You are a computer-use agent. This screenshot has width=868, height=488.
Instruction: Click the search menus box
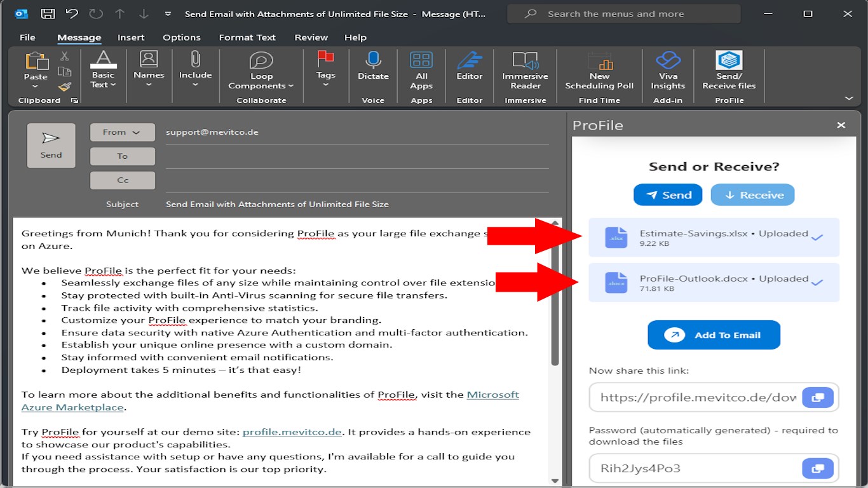pos(624,14)
